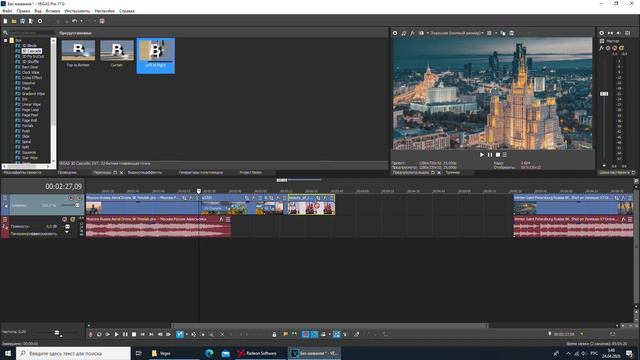Image resolution: width=640 pixels, height=360 pixels.
Task: Select the Gradient Wipe transition
Action: (x=33, y=93)
